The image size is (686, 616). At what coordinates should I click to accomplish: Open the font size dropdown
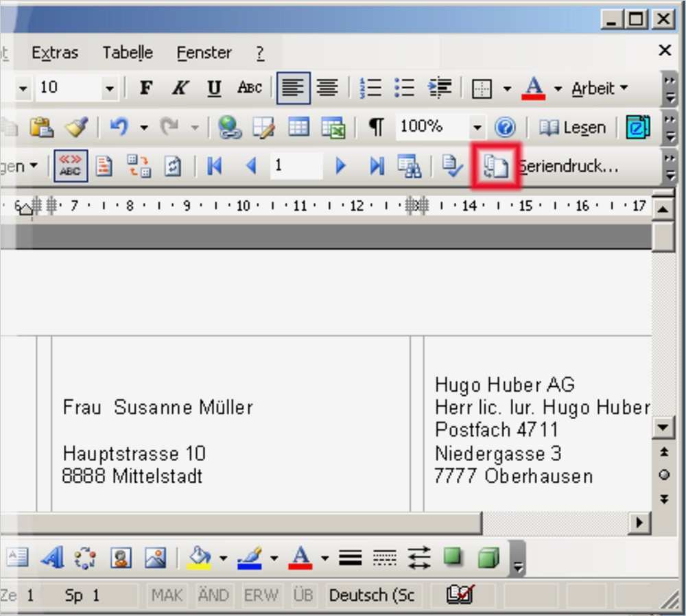pos(110,88)
